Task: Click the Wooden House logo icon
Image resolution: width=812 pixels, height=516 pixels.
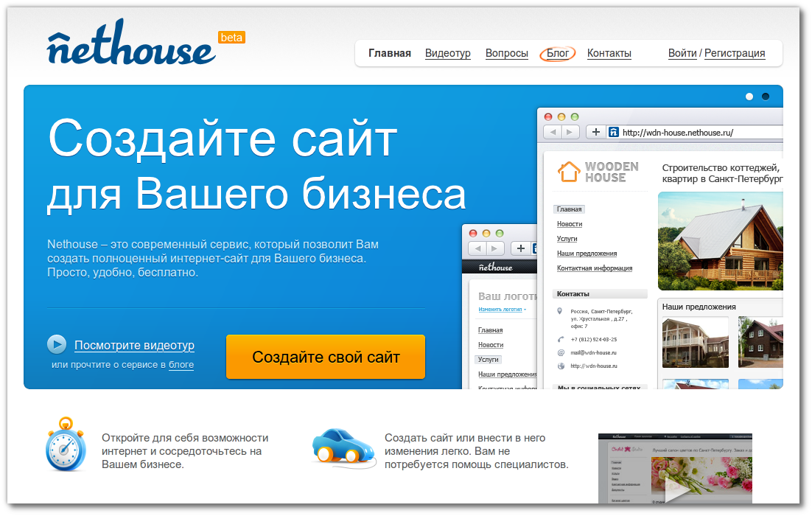Action: 569,172
